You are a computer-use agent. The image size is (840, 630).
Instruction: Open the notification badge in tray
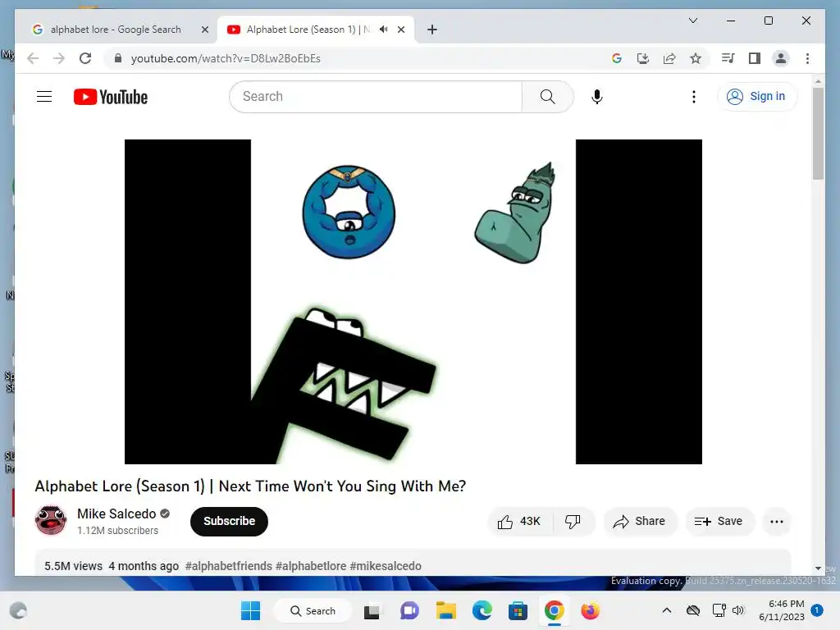point(817,610)
